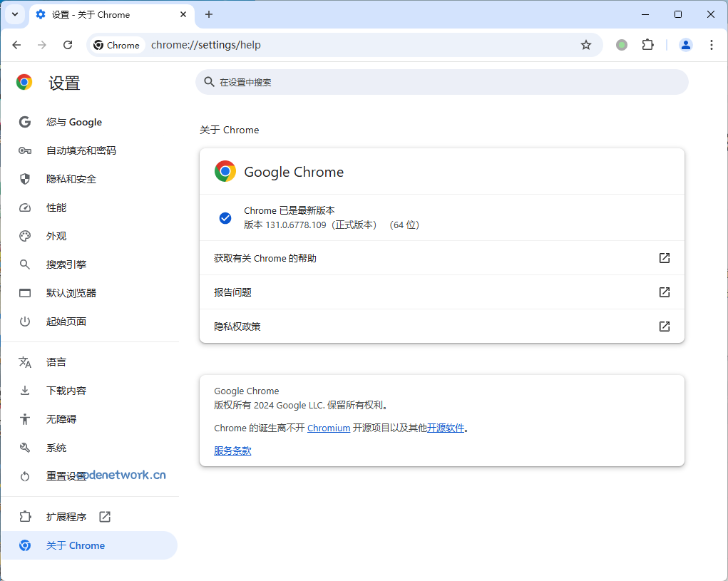Open the 服务条款 link

[232, 451]
